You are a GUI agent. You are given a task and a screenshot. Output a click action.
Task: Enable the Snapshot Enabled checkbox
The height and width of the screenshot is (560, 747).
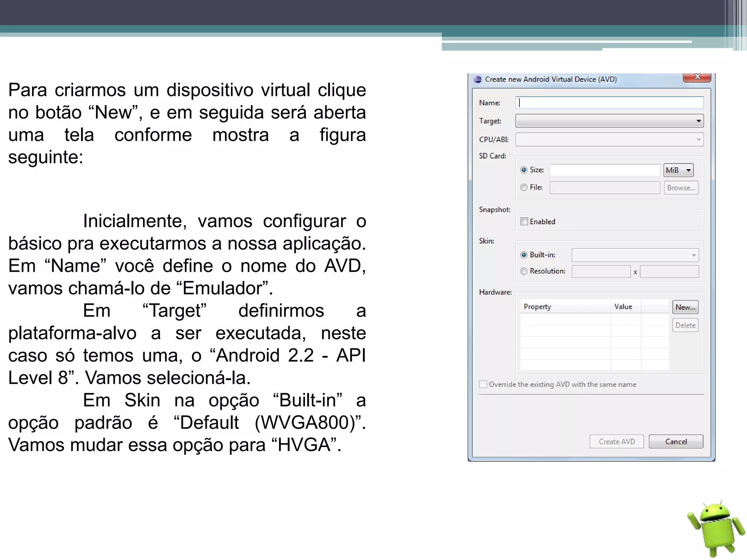524,222
